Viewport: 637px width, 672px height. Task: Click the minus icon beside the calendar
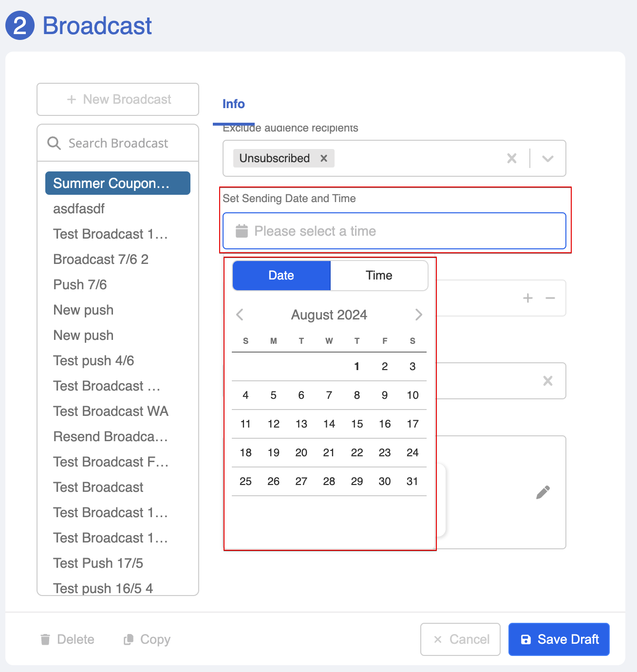tap(550, 298)
